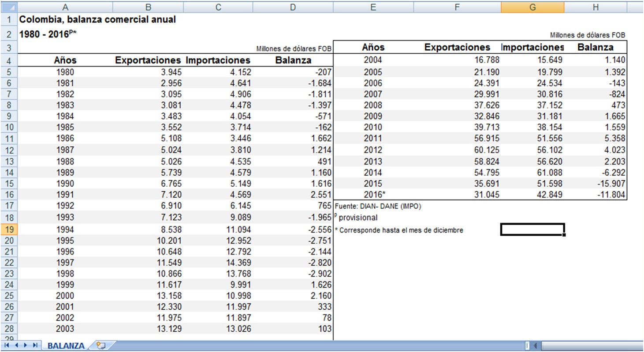Screen dimensions: 644x352
Task: Click the 'provisional' footnote cell
Action: click(356, 218)
